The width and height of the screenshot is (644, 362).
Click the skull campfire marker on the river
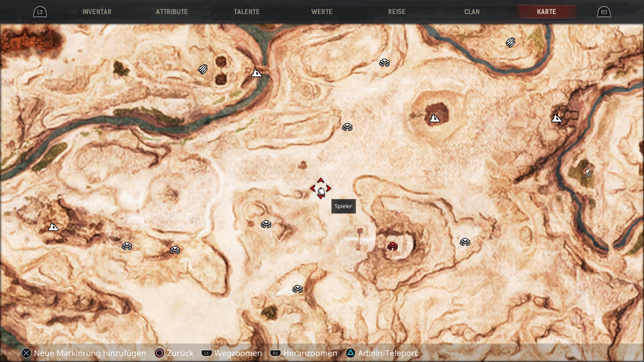coord(588,173)
